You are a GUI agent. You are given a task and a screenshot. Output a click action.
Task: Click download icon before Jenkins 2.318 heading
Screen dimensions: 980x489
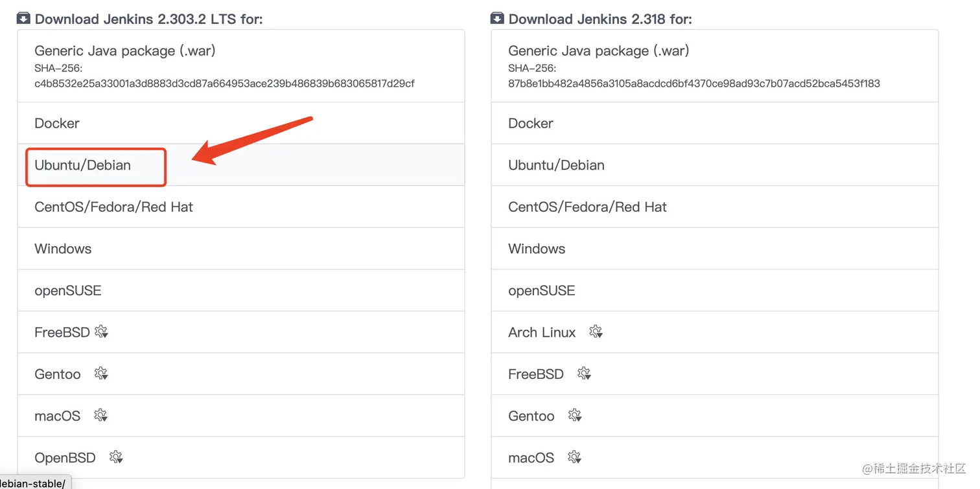(x=497, y=18)
